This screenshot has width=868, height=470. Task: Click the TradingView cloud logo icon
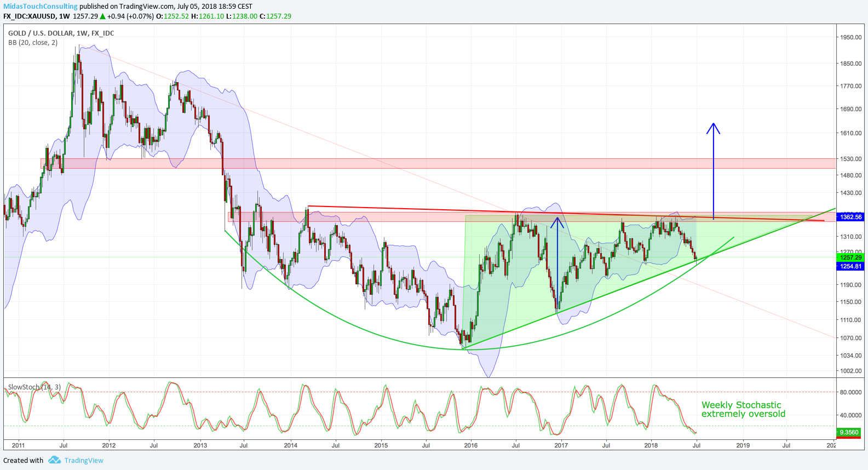coord(54,460)
